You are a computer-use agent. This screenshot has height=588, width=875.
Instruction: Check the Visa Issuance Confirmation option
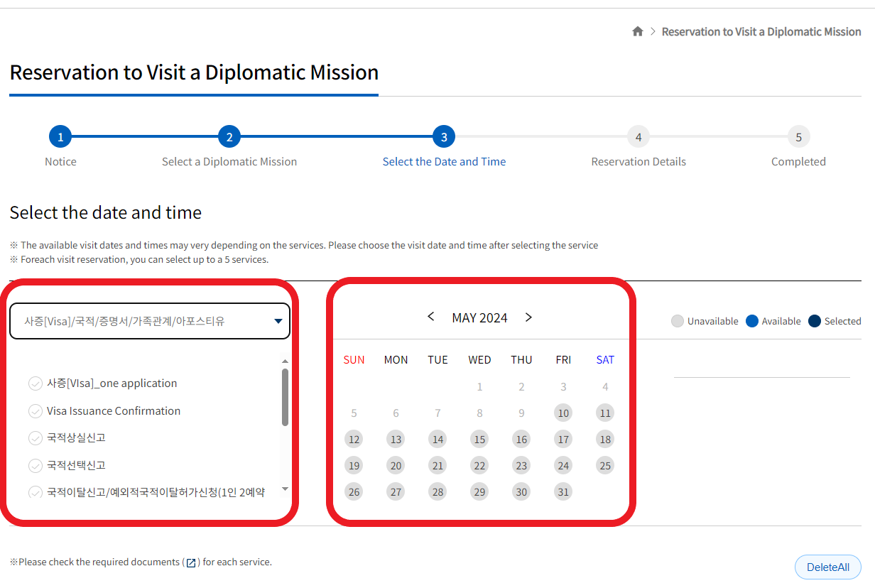click(36, 411)
